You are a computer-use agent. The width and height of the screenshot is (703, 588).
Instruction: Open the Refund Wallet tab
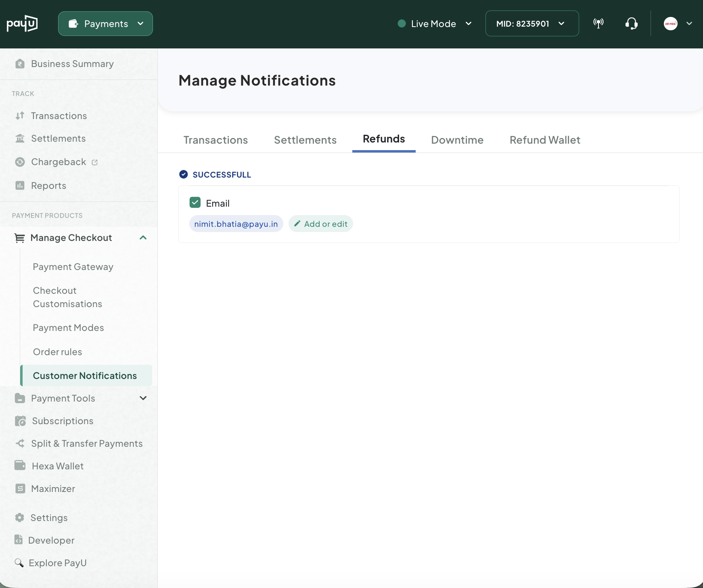pyautogui.click(x=545, y=140)
